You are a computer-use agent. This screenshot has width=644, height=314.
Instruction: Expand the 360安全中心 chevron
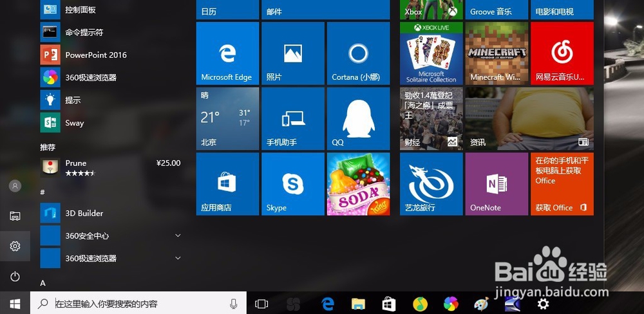[178, 235]
